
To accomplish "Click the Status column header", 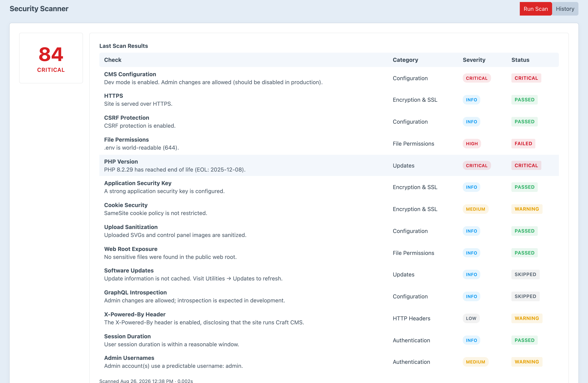I will pos(520,60).
